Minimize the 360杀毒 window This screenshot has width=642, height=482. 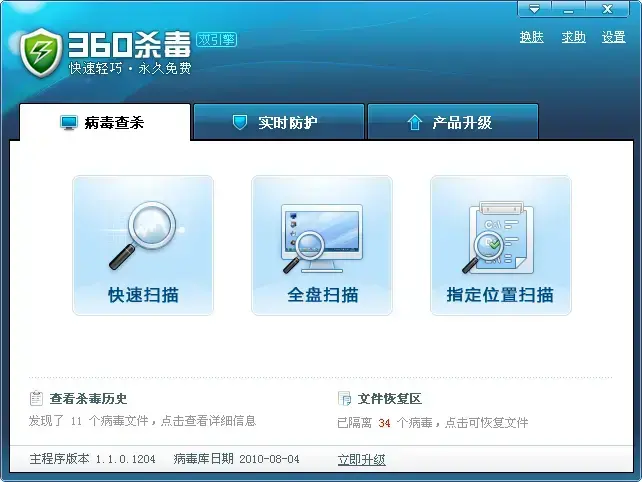coord(568,9)
